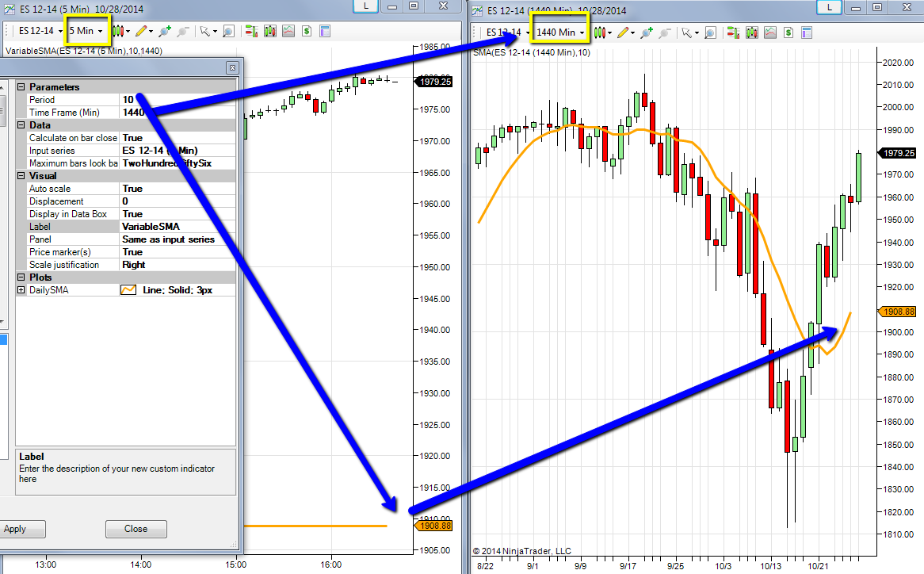Select drawing pencil tool in 1440 Min chart
This screenshot has width=924, height=574.
(x=622, y=33)
